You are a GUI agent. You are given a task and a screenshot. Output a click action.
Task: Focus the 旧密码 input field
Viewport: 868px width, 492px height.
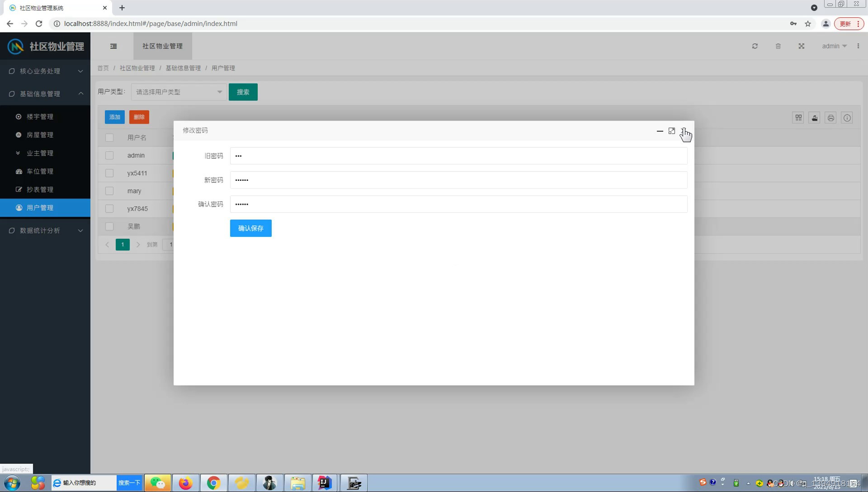click(458, 156)
